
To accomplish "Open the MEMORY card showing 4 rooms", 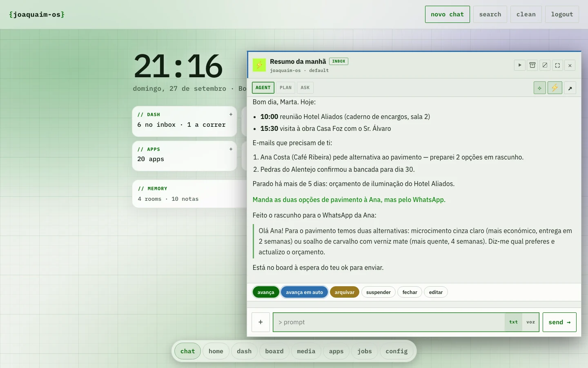I will [190, 194].
